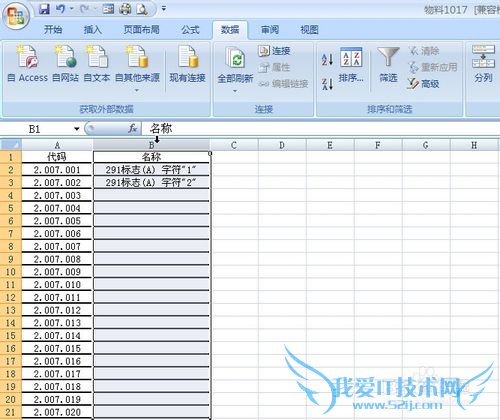Click cell containing 2.007.003
The image size is (500, 420).
pyautogui.click(x=57, y=195)
